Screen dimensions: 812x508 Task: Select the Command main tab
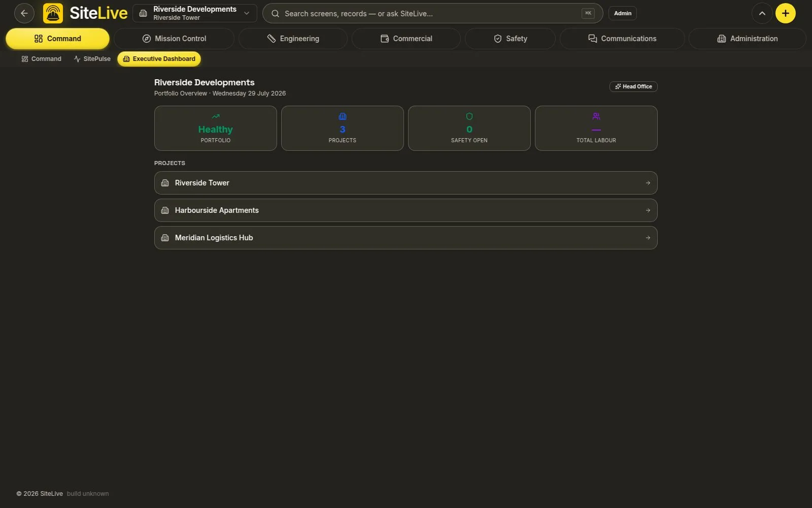tap(57, 39)
